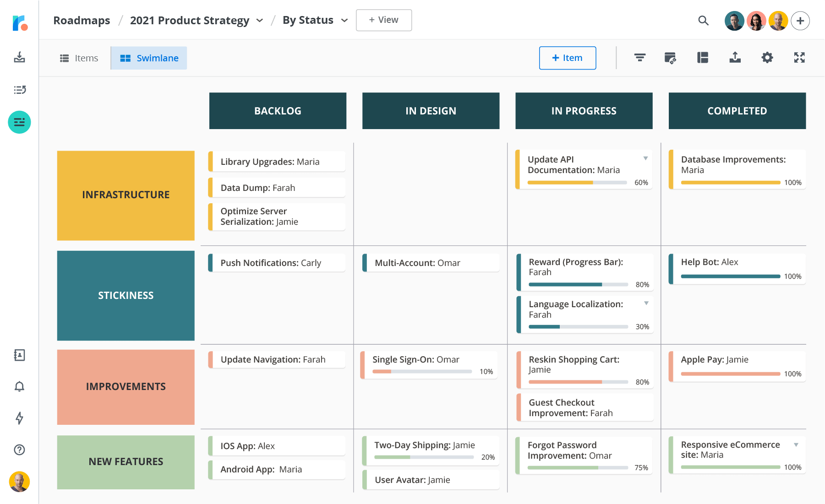
Task: Open IOS App: Alex card
Action: pos(277,446)
